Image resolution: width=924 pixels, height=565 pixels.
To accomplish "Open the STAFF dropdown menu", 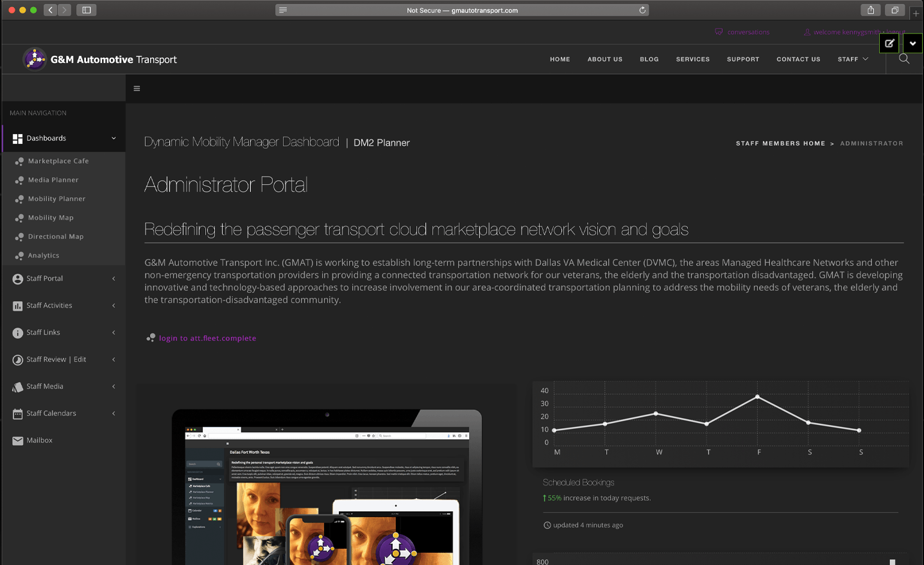I will pos(852,59).
